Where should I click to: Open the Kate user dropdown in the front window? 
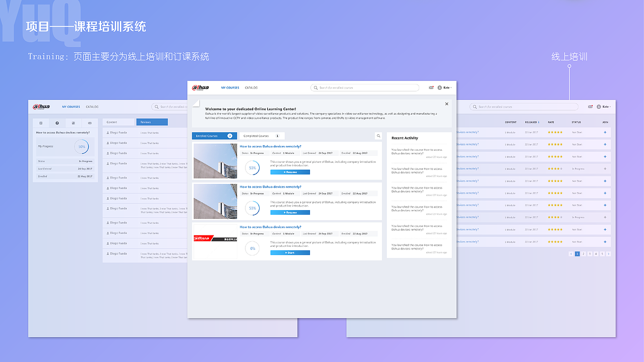tap(447, 87)
